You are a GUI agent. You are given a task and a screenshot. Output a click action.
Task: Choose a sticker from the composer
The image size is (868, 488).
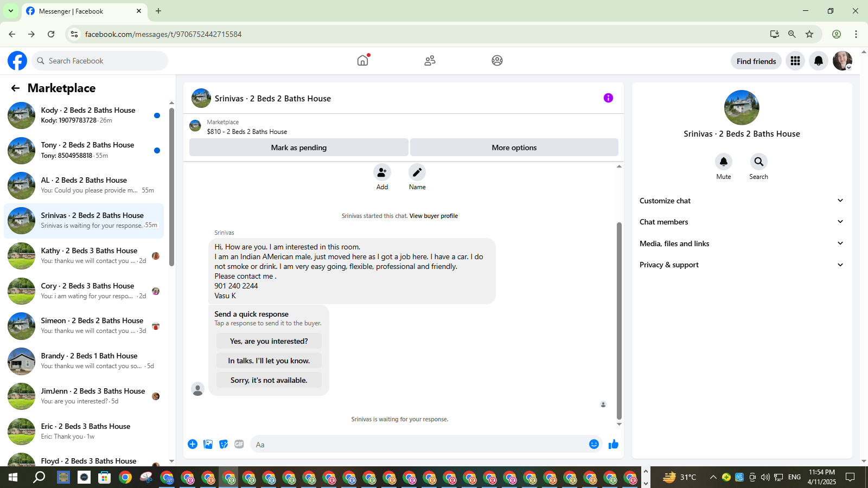(x=224, y=445)
